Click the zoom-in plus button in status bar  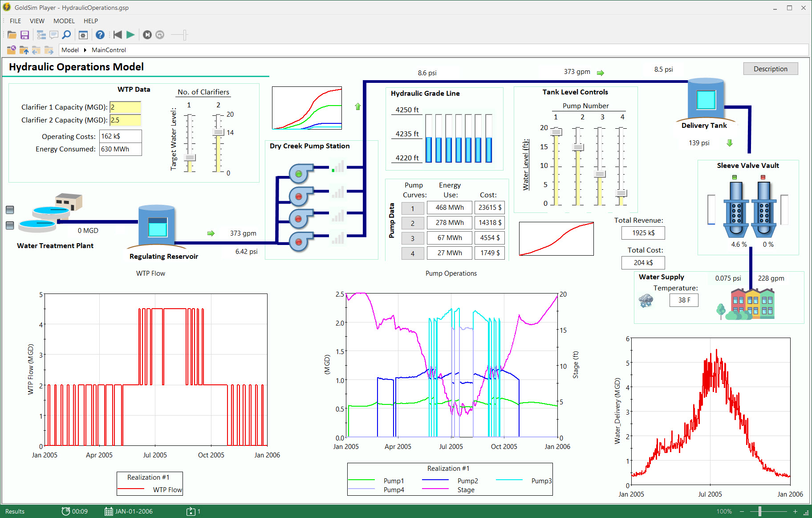click(x=795, y=511)
